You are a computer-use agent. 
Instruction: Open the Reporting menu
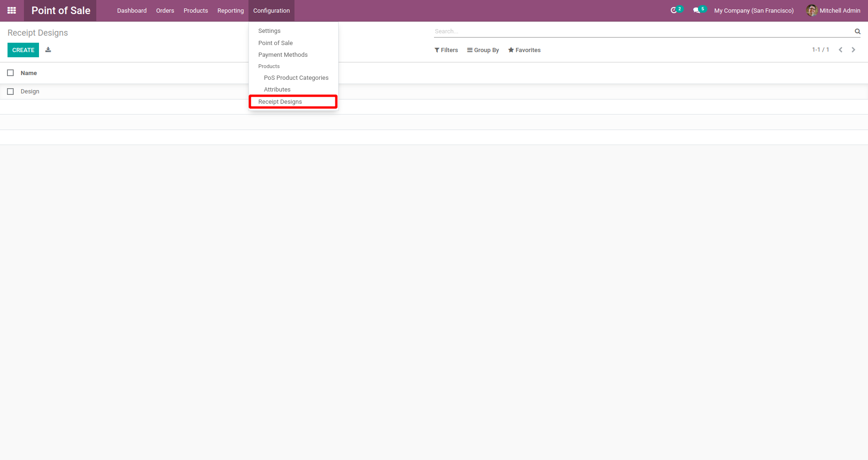(231, 10)
